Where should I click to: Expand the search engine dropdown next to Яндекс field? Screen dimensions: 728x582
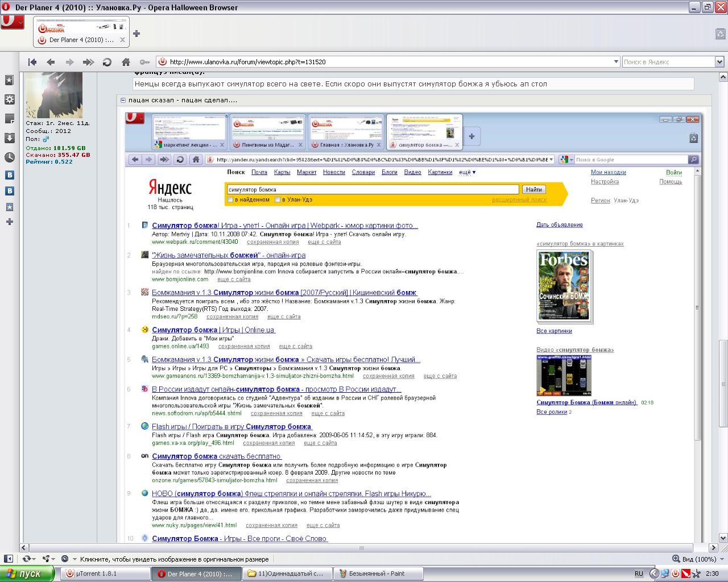point(719,62)
